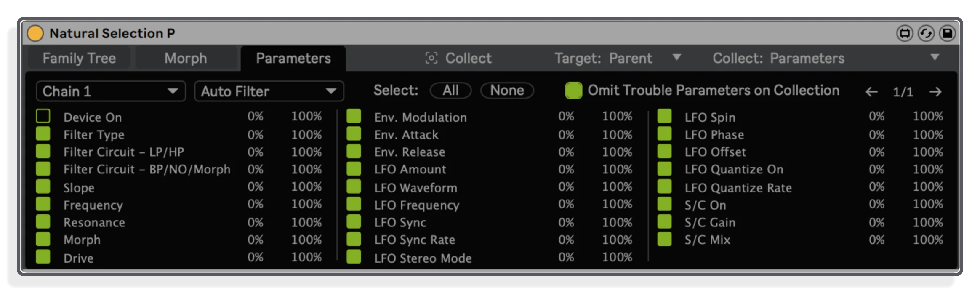Toggle the LFO Amount checkbox
The height and width of the screenshot is (293, 980).
(354, 169)
